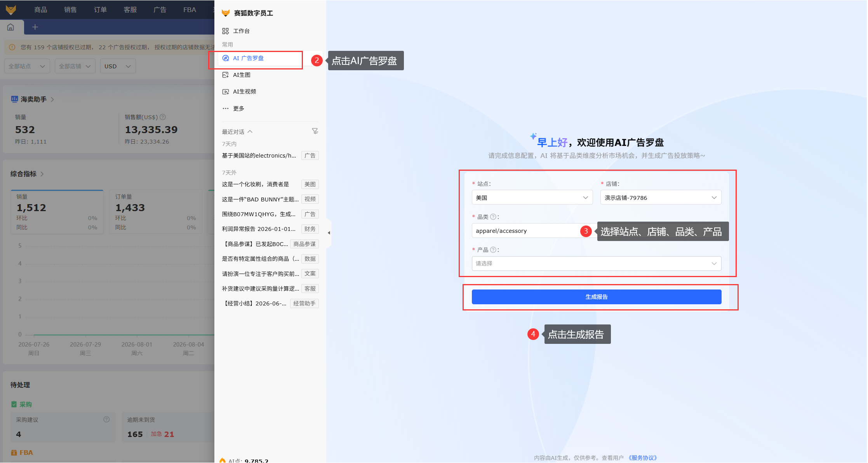Click the help icon beside 销售额(US$)

point(163,117)
